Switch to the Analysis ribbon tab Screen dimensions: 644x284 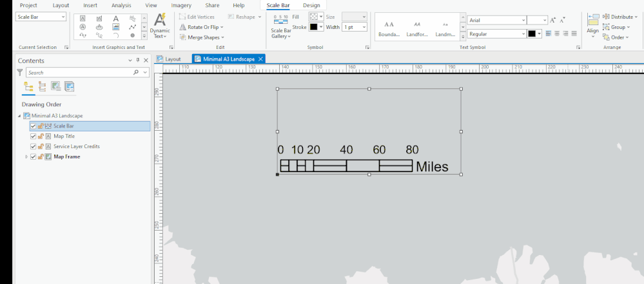click(121, 5)
